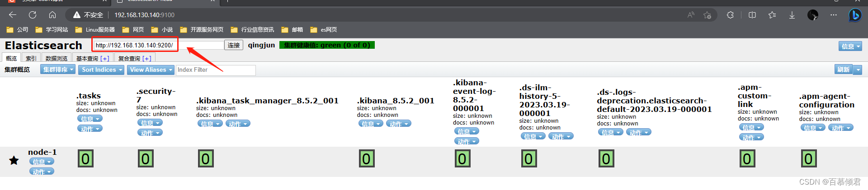Image resolution: width=868 pixels, height=190 pixels.
Task: Click the browser address bar URL
Action: click(x=144, y=15)
